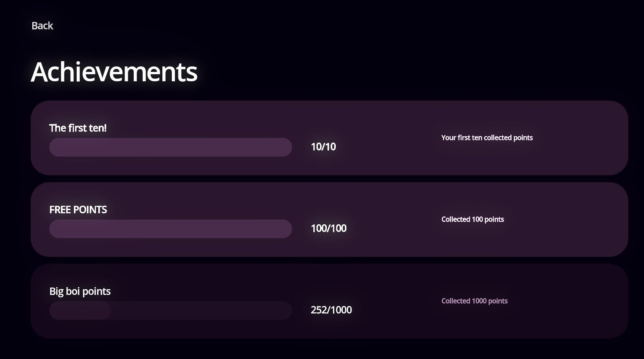Viewport: 644px width, 359px height.
Task: Select the "The first ten!" achievement title
Action: click(x=78, y=128)
